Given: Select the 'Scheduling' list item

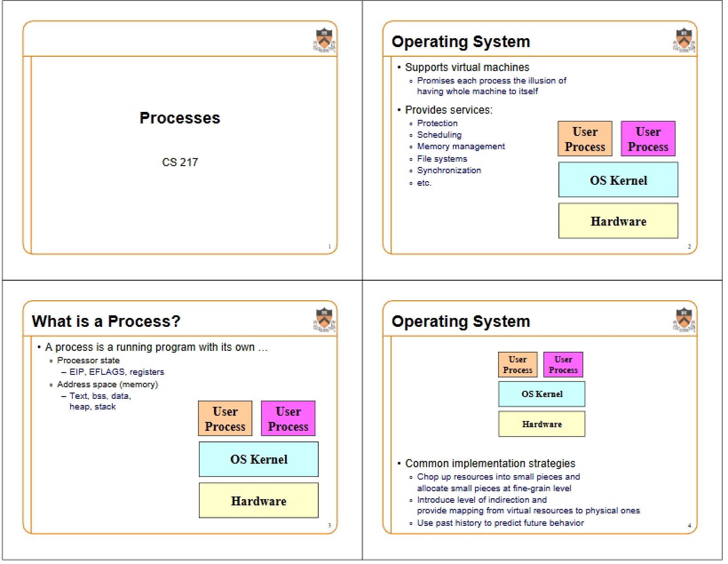Looking at the screenshot, I should coord(439,135).
